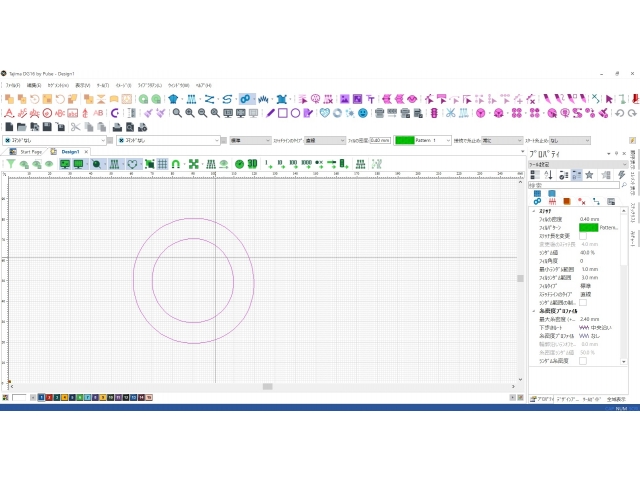Click the green clock icon
This screenshot has height=480, width=640.
tap(240, 164)
